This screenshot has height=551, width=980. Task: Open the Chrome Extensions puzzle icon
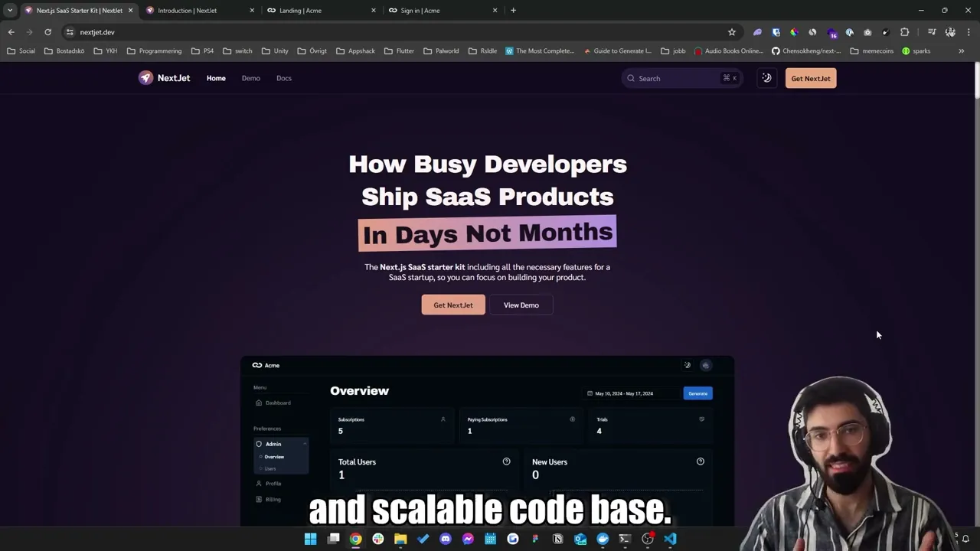(x=905, y=32)
